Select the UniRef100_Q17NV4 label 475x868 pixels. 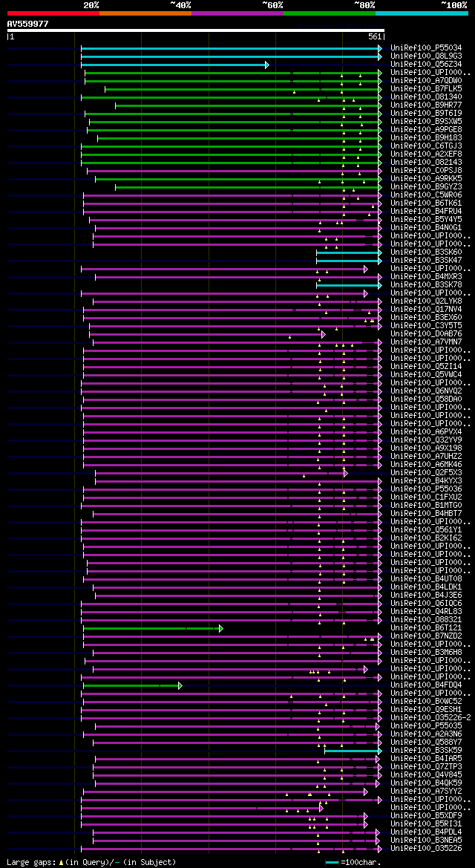(x=426, y=310)
